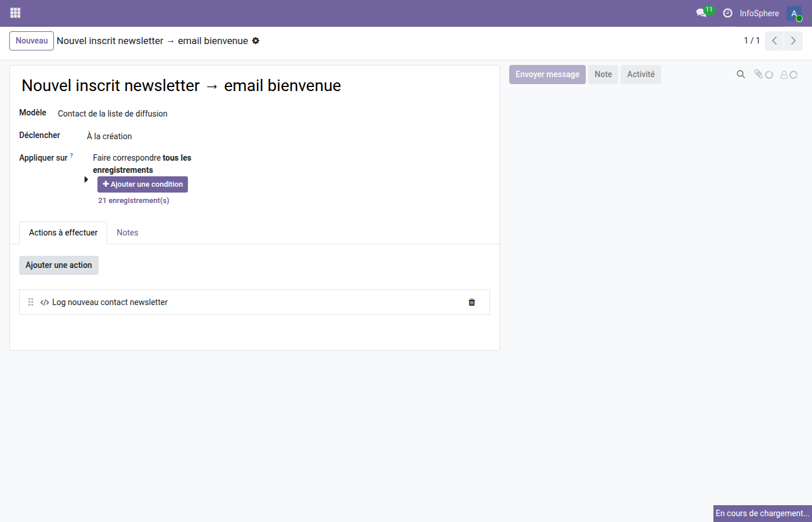Open the user avatar account menu
Viewport: 812px width, 522px height.
(794, 13)
